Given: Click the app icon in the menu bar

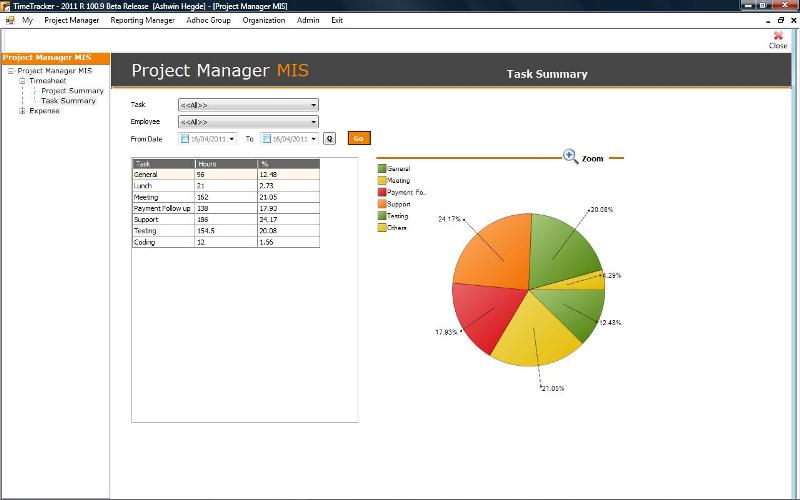Looking at the screenshot, I should 10,20.
